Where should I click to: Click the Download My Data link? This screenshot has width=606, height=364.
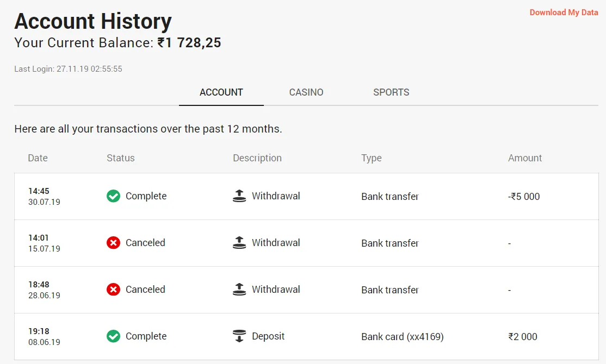tap(564, 12)
